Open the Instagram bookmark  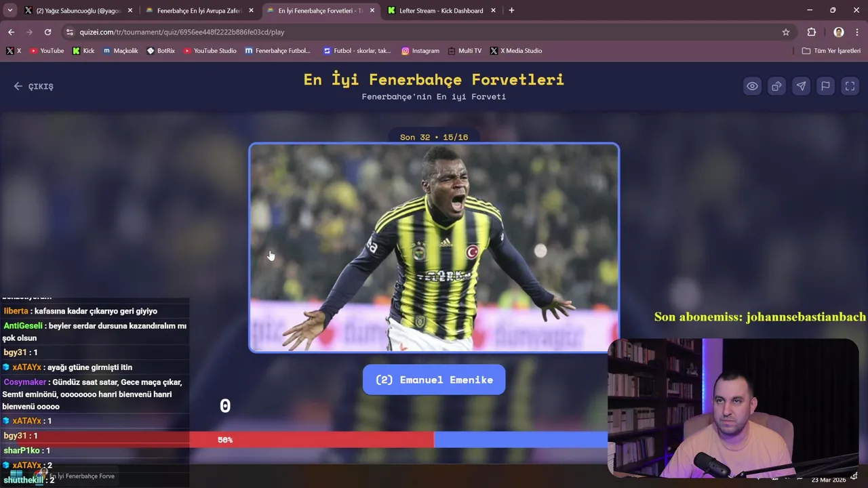click(420, 51)
